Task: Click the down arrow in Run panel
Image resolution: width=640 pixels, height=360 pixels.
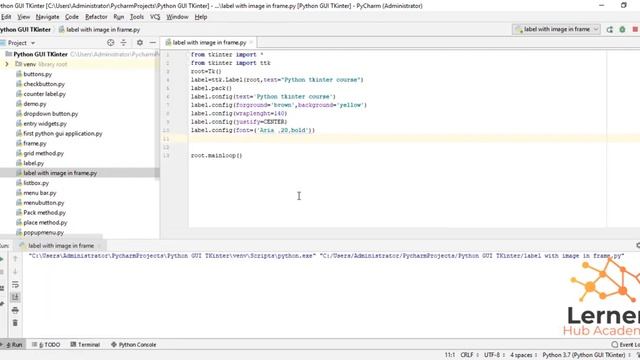Action: pos(15,271)
